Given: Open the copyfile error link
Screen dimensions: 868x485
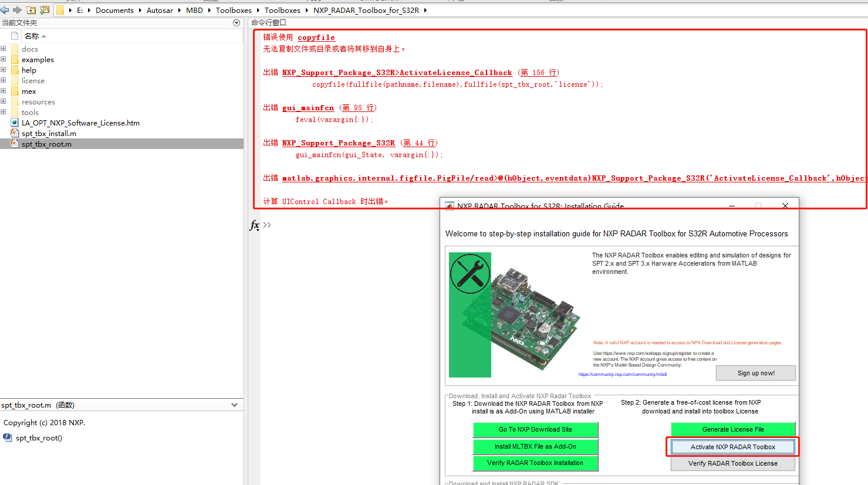Looking at the screenshot, I should point(316,37).
